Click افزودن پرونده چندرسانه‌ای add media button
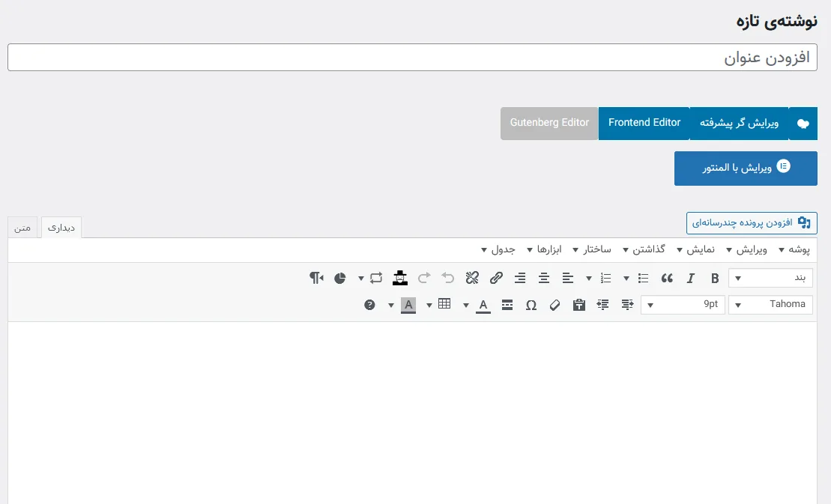831x504 pixels. point(752,223)
